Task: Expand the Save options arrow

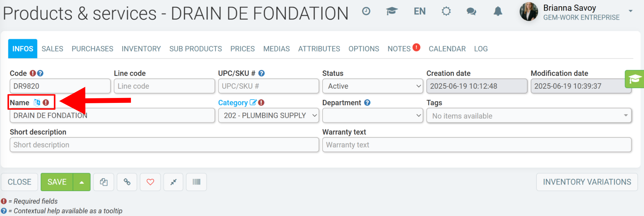Action: (x=82, y=182)
